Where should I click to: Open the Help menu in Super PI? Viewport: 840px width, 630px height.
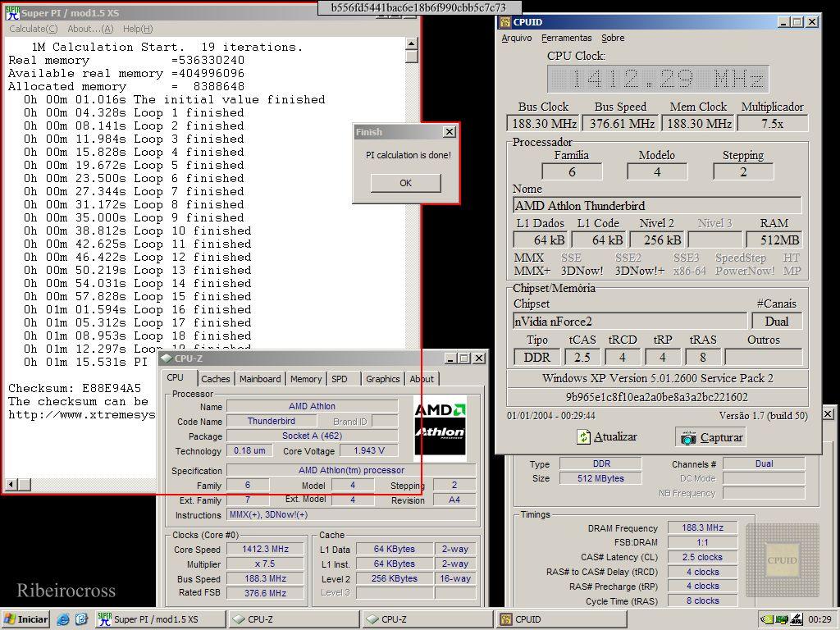pyautogui.click(x=138, y=29)
